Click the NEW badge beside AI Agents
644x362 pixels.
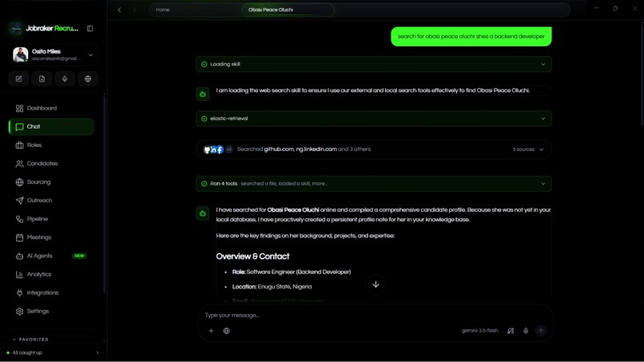click(79, 256)
